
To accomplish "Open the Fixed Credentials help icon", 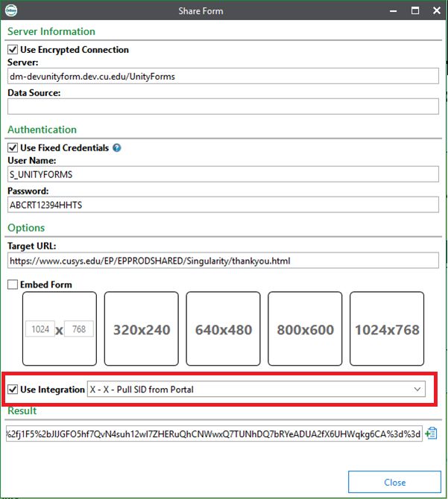I will tap(117, 148).
